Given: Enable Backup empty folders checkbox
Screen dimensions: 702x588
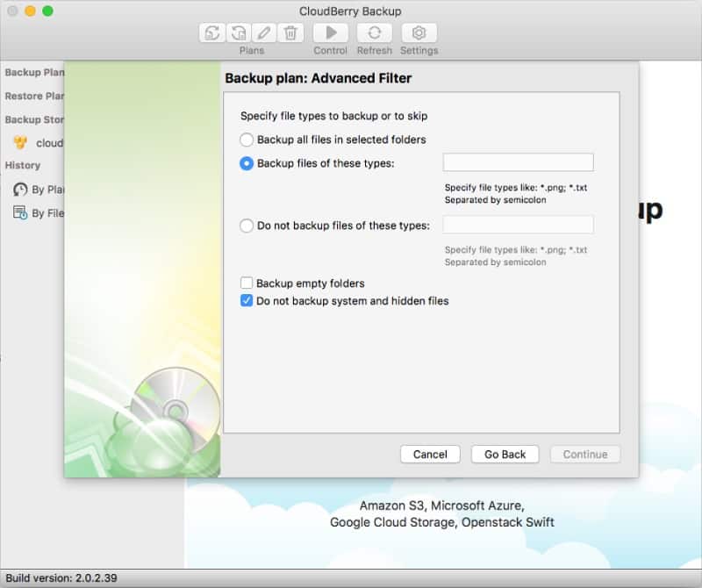Looking at the screenshot, I should [x=247, y=283].
